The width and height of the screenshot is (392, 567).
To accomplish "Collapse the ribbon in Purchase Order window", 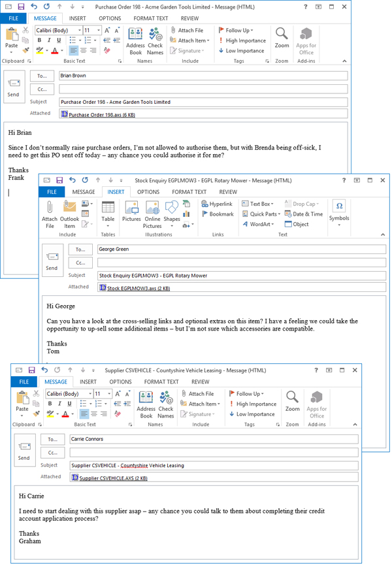I will [x=344, y=61].
